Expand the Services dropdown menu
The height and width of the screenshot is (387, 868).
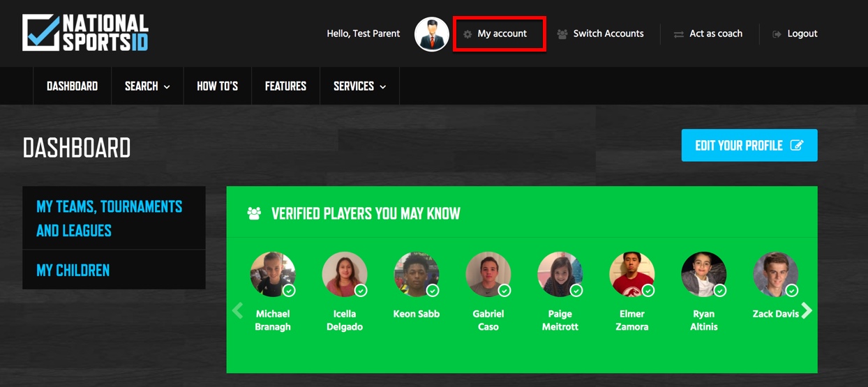click(x=359, y=86)
